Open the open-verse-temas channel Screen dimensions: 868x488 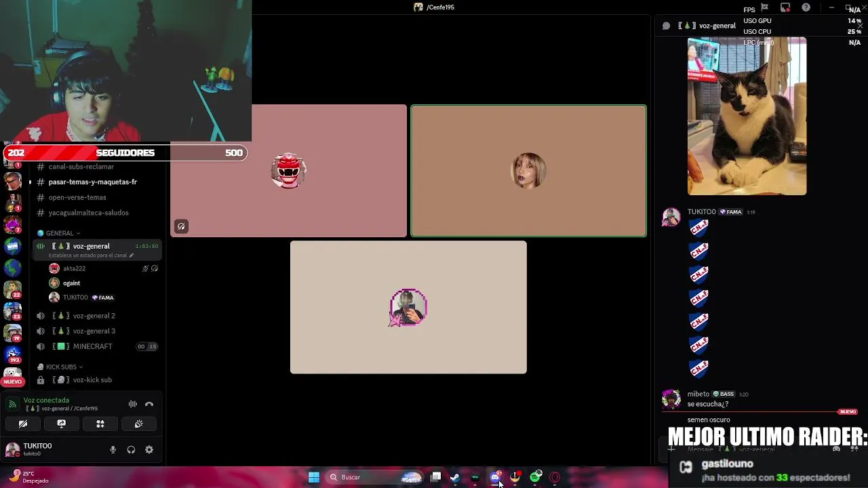(77, 197)
